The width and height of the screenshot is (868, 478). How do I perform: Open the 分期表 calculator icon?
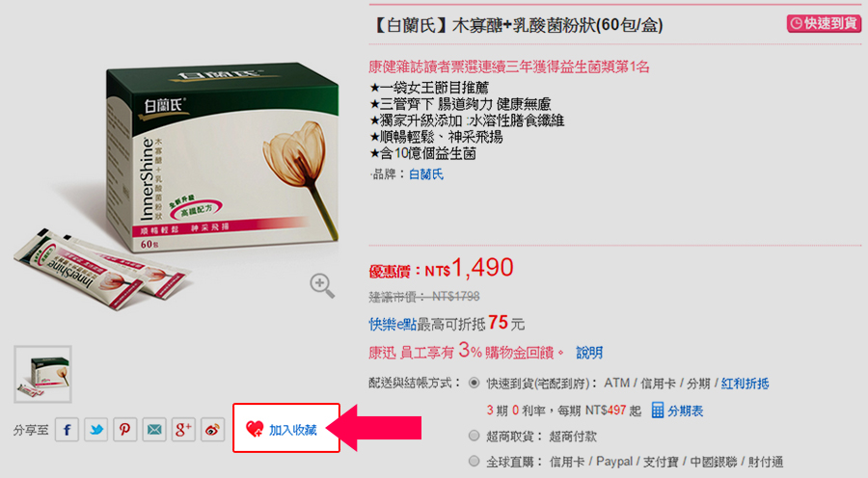[x=658, y=410]
